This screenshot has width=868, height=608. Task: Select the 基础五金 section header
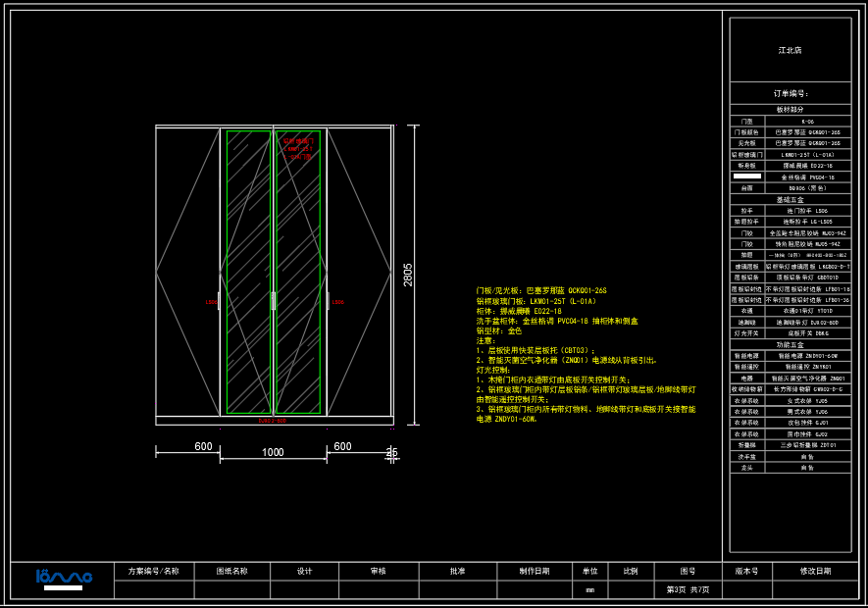click(x=790, y=199)
